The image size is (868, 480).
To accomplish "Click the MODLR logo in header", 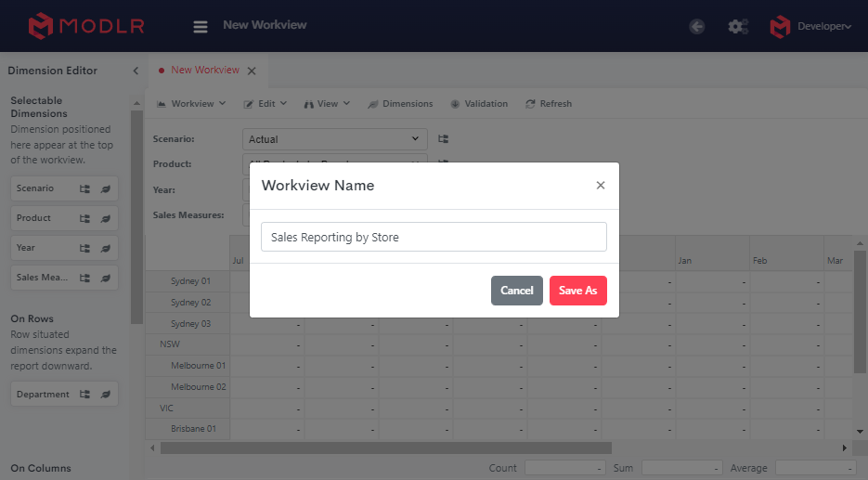I will click(86, 26).
